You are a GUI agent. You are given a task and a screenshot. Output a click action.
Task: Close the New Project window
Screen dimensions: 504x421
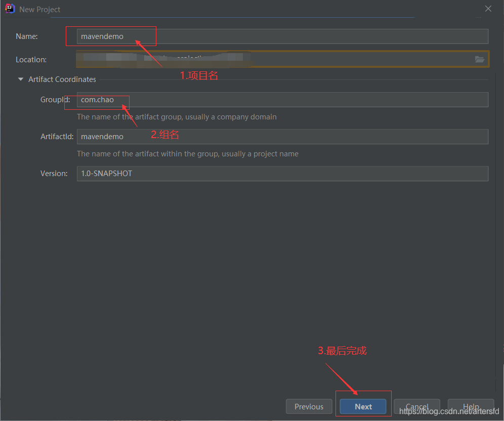coord(488,9)
